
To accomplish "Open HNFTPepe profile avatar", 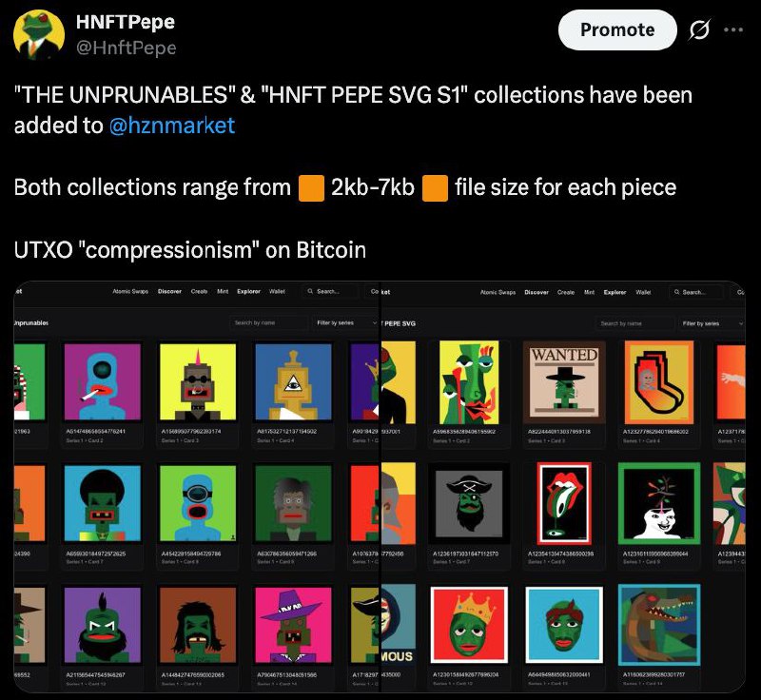I will point(39,34).
